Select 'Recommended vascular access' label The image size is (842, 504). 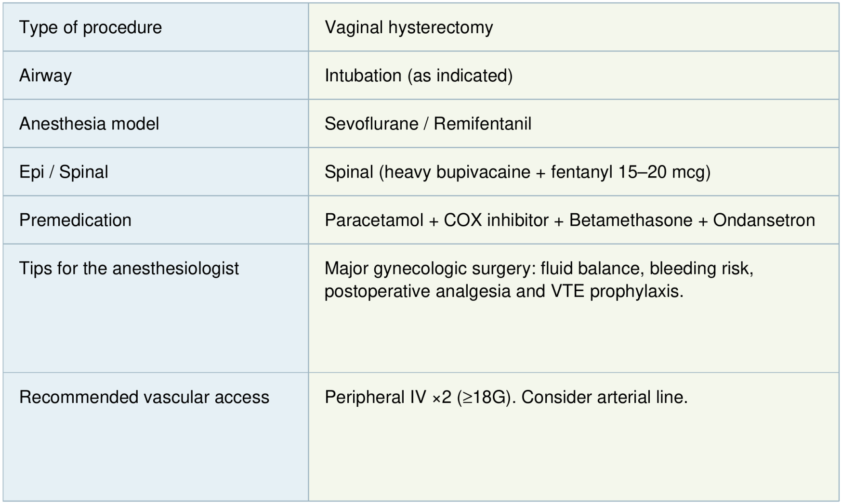pos(144,397)
